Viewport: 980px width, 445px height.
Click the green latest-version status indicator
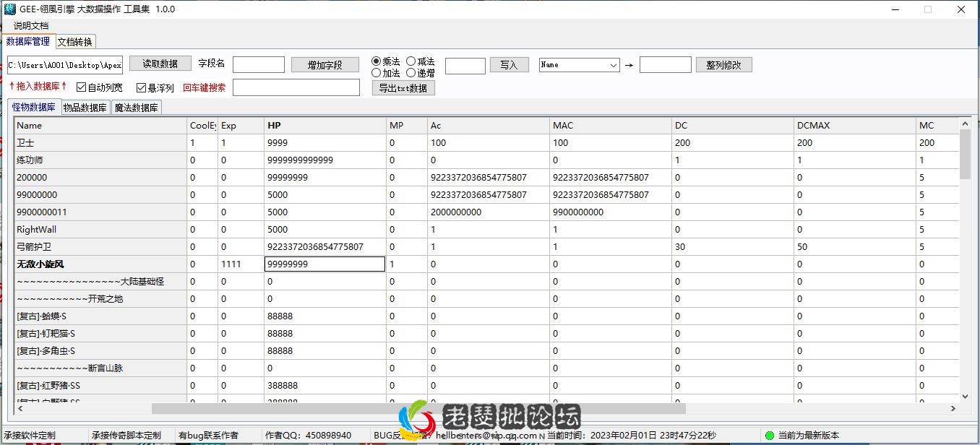(x=770, y=436)
